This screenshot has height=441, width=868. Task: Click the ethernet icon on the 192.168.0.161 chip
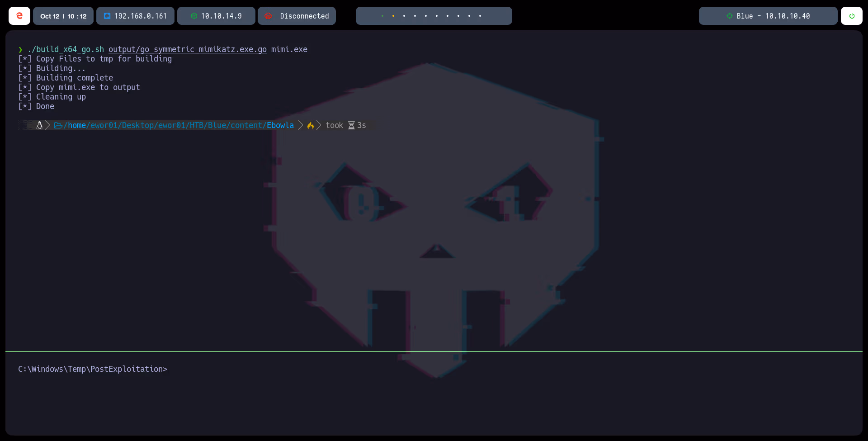[107, 15]
